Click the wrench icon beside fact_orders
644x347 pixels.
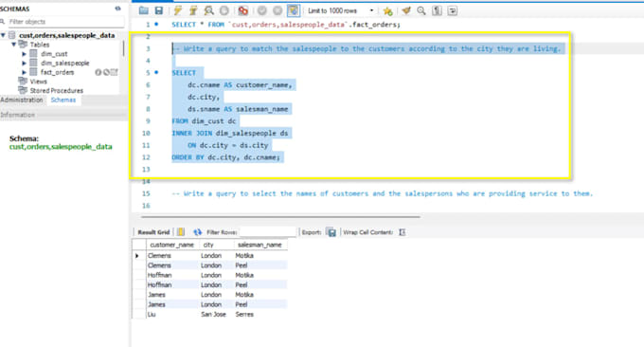[x=106, y=72]
